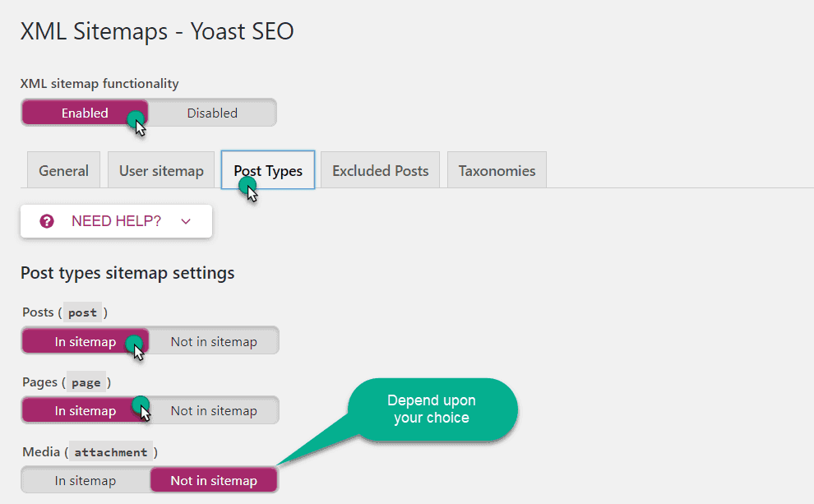Click the 'post' code label
814x504 pixels.
(x=82, y=312)
